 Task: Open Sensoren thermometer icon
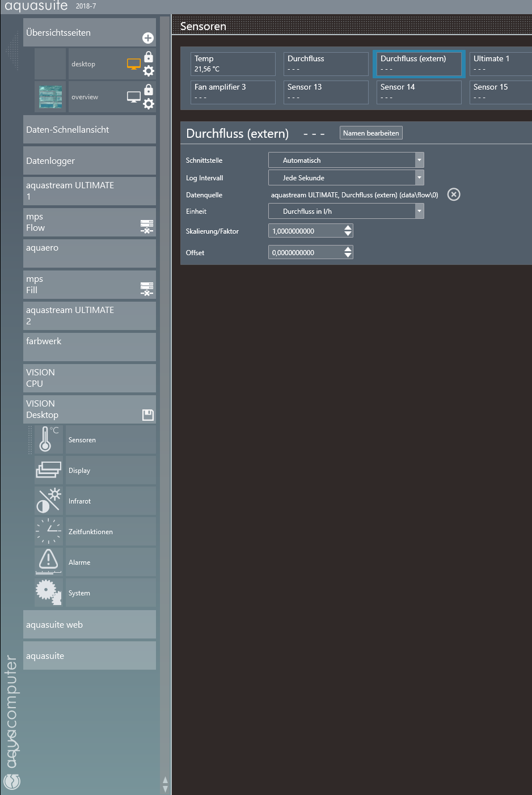coord(49,439)
